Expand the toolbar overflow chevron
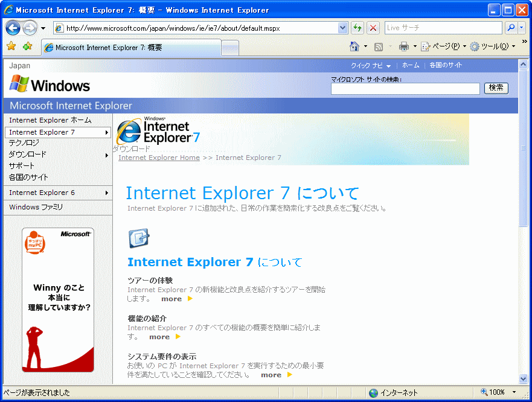The height and width of the screenshot is (402, 532). 524,42
